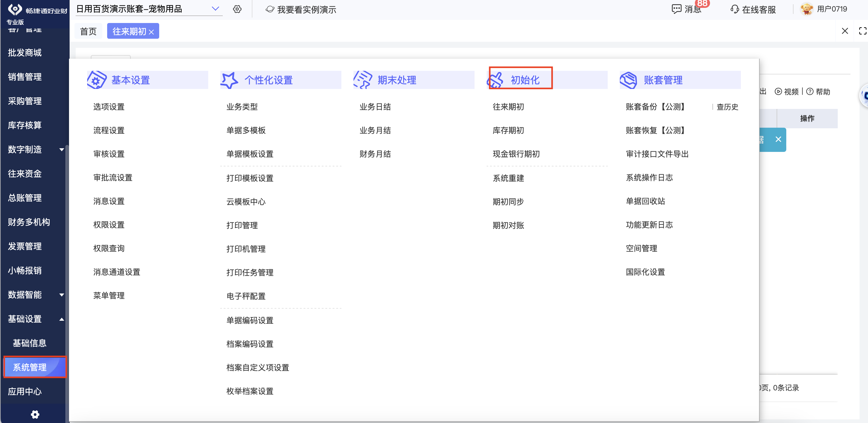Click the 基本设置 gear icon
This screenshot has height=423, width=868.
click(x=97, y=80)
